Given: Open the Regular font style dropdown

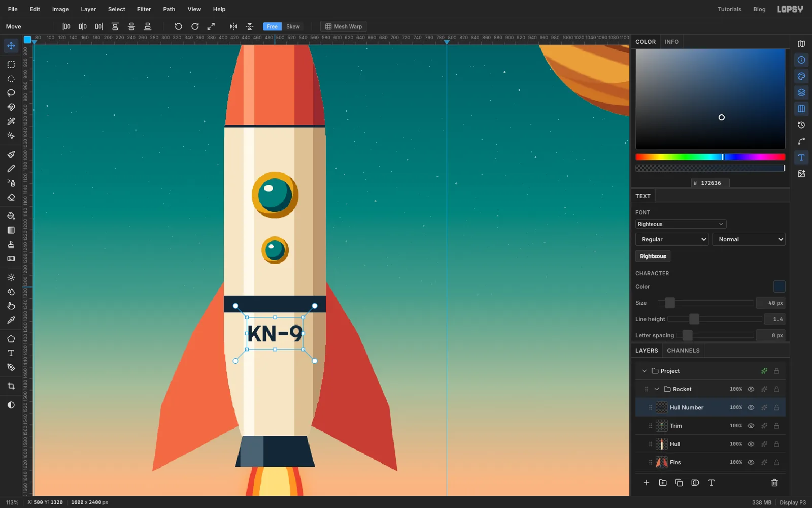Looking at the screenshot, I should 672,239.
